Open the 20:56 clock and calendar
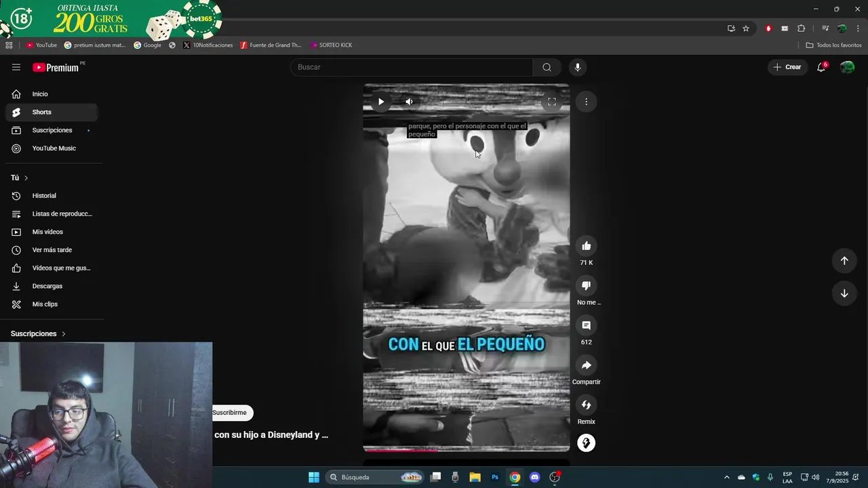This screenshot has height=488, width=868. pos(842,477)
